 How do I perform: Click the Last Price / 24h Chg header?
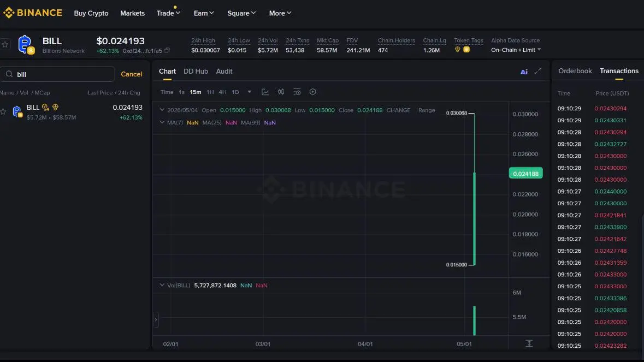point(114,93)
